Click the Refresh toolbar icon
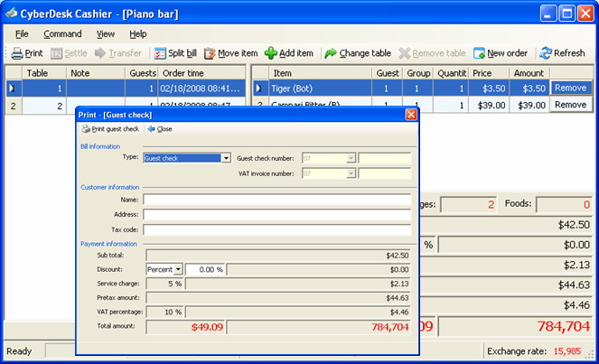599x364 pixels. [x=546, y=53]
